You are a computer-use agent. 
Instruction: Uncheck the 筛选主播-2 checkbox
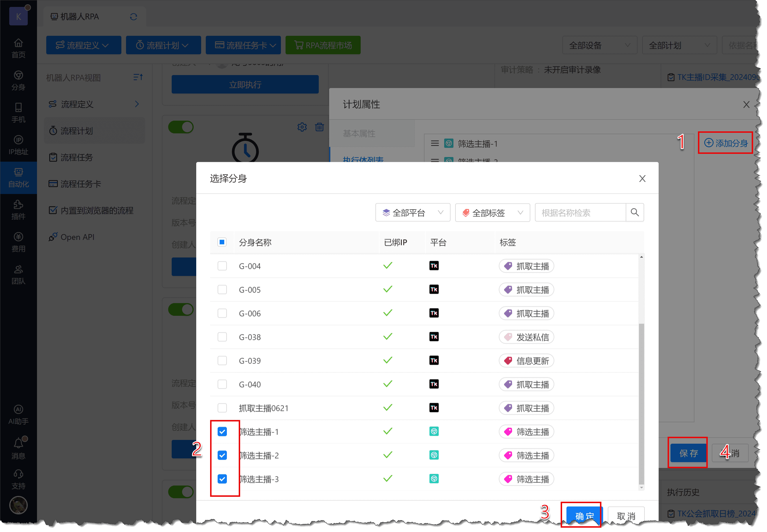click(222, 455)
